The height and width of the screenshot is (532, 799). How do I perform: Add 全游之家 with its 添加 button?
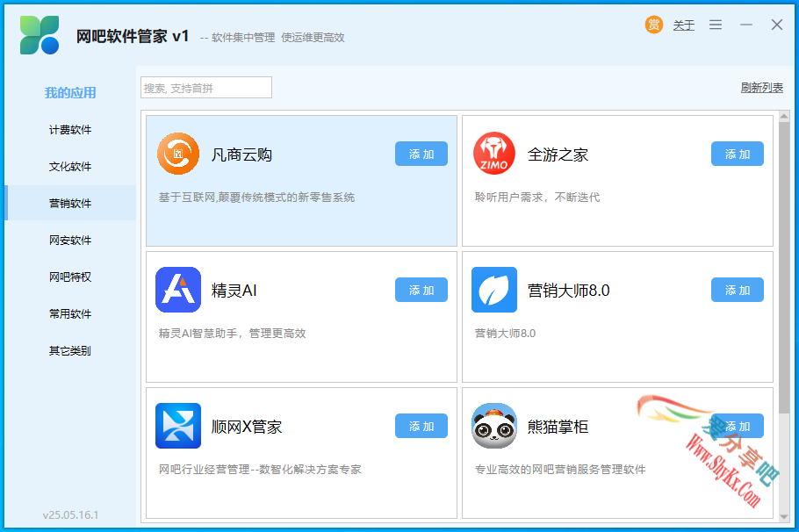[738, 154]
